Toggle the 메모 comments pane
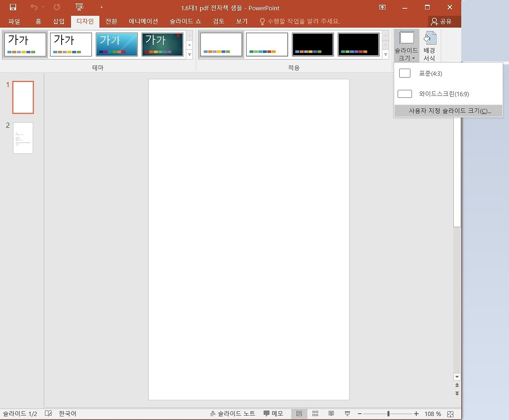 [x=274, y=414]
